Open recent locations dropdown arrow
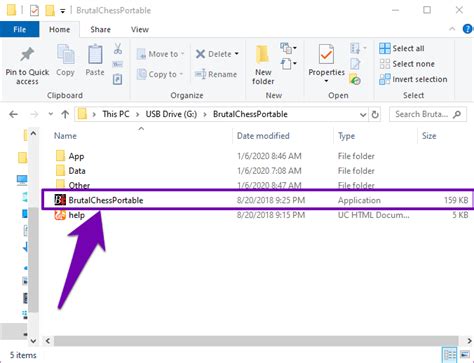Viewport: 474px width, 363px height. (x=51, y=114)
